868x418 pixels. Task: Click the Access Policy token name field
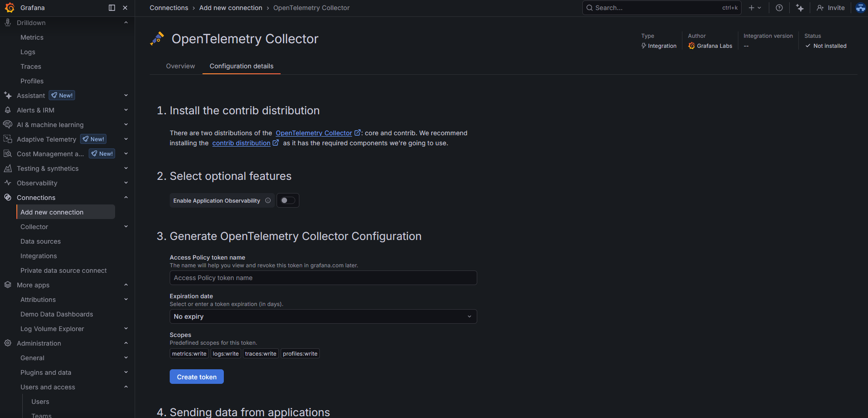323,278
